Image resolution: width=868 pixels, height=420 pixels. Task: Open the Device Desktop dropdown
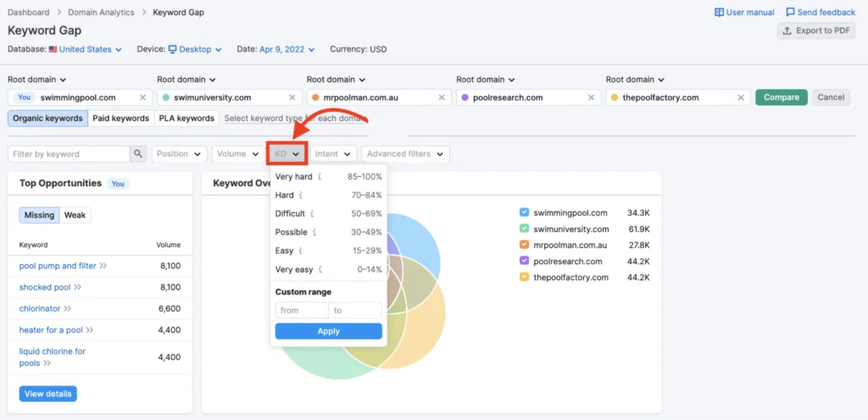(195, 49)
